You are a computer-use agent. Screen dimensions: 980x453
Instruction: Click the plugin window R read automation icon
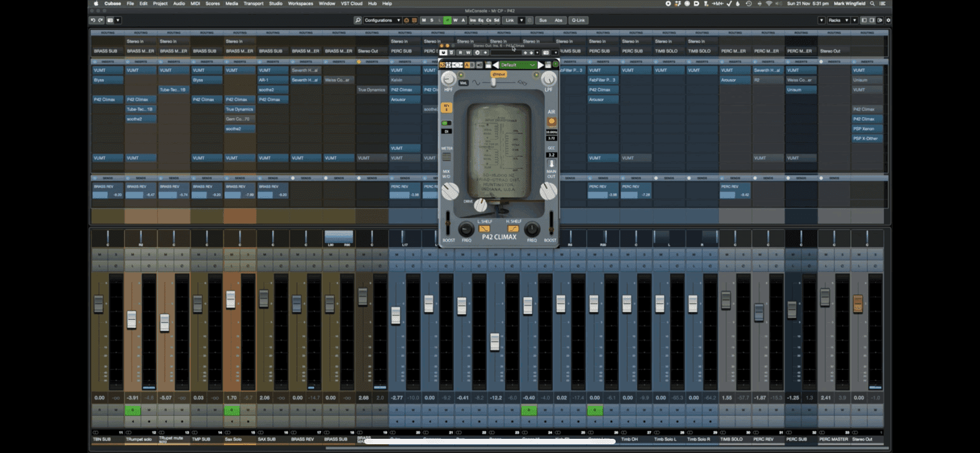(460, 53)
